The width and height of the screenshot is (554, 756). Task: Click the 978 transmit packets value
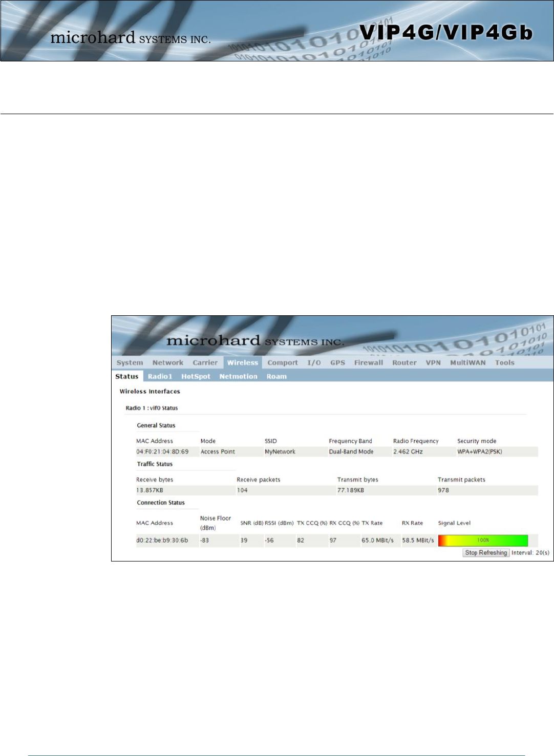(x=443, y=490)
